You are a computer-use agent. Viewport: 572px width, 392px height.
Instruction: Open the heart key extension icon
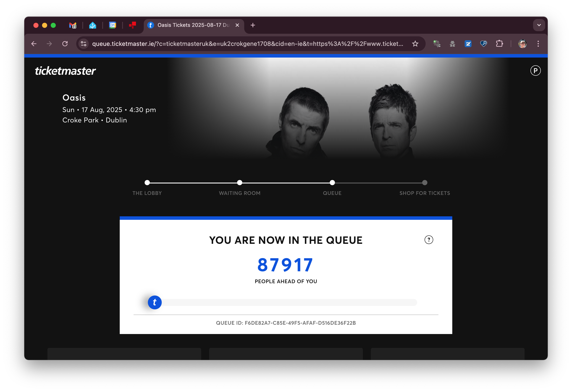coord(484,44)
